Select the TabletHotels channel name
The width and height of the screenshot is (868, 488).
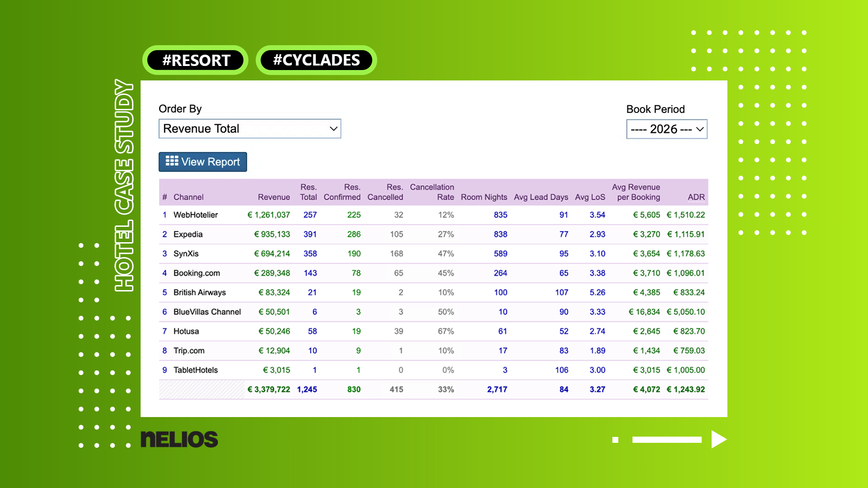pos(196,370)
